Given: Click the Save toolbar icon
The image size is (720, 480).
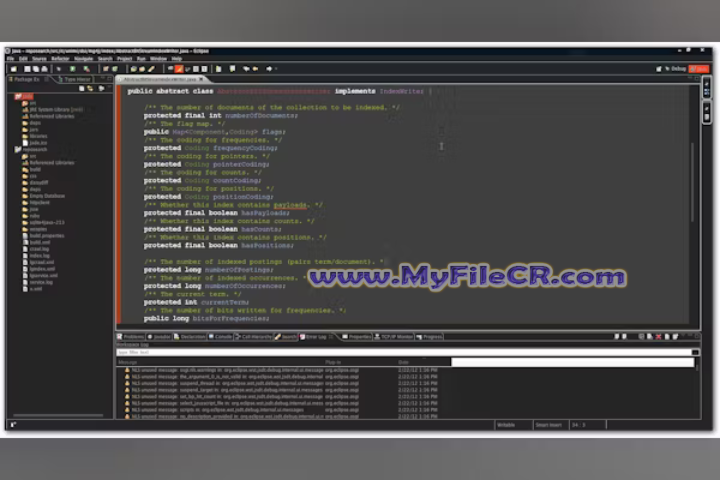Looking at the screenshot, I should [27, 69].
